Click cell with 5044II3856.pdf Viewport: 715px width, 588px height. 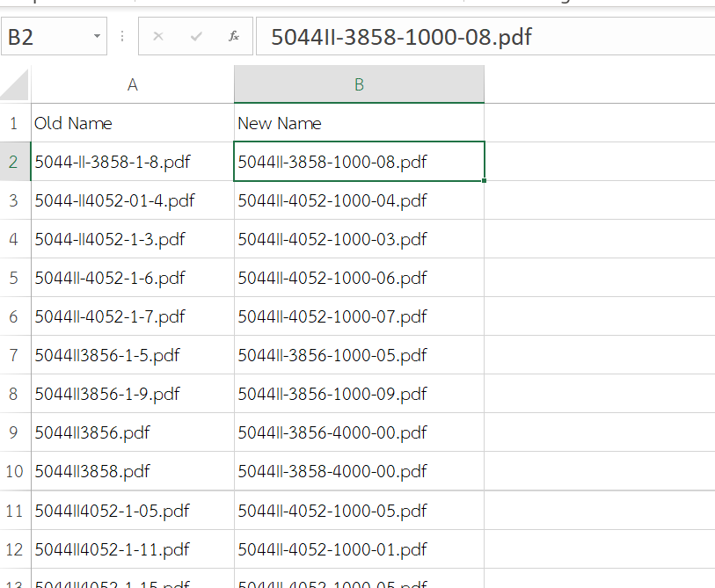(132, 432)
